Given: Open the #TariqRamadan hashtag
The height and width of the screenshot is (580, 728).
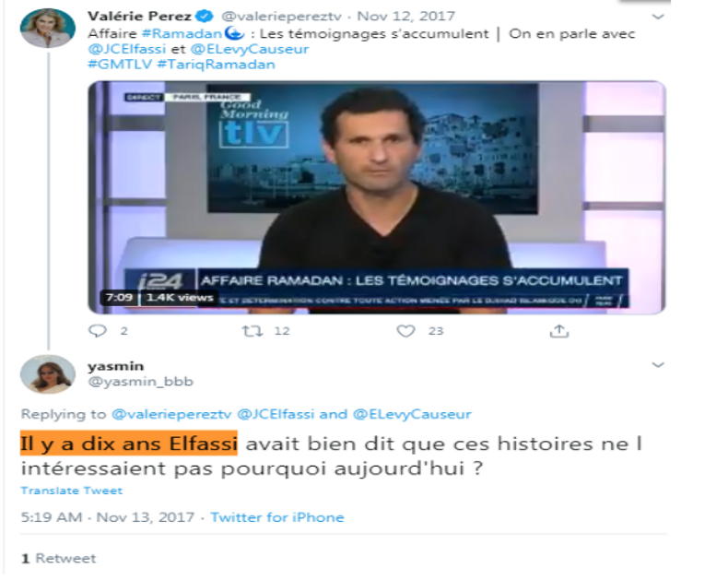Looking at the screenshot, I should 216,65.
